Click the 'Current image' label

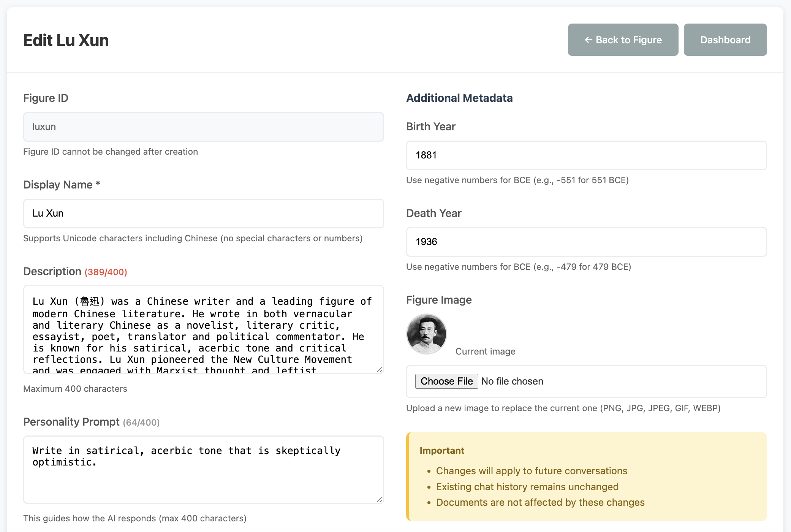point(485,351)
